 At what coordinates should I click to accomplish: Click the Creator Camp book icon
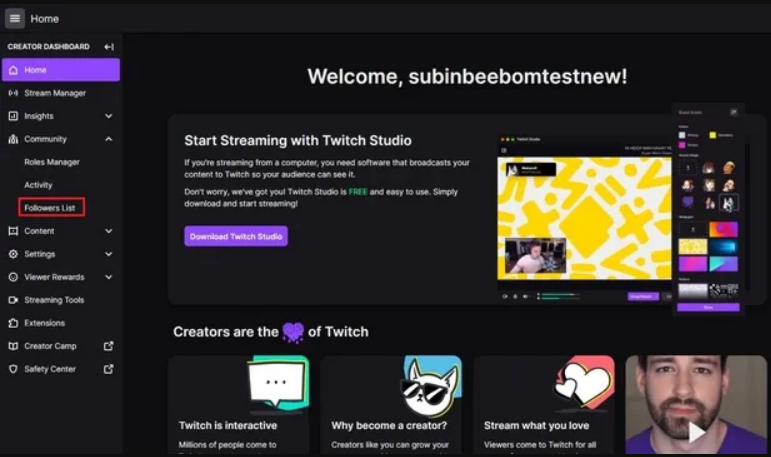point(13,346)
